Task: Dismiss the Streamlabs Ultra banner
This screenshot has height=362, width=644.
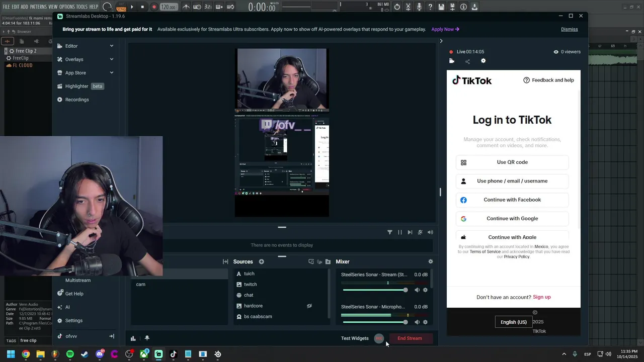Action: click(x=570, y=29)
